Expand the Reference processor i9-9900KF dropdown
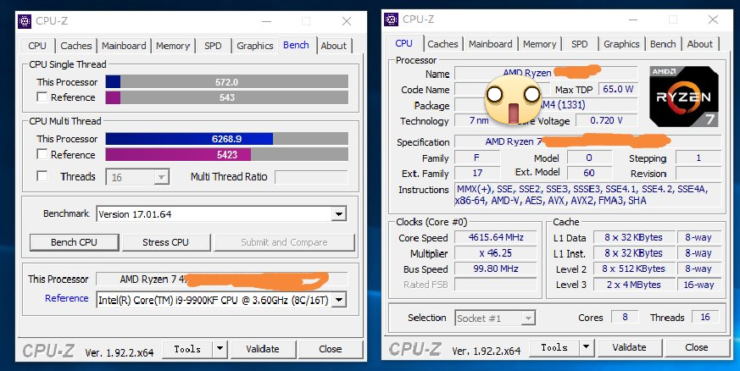740x371 pixels. click(x=339, y=300)
